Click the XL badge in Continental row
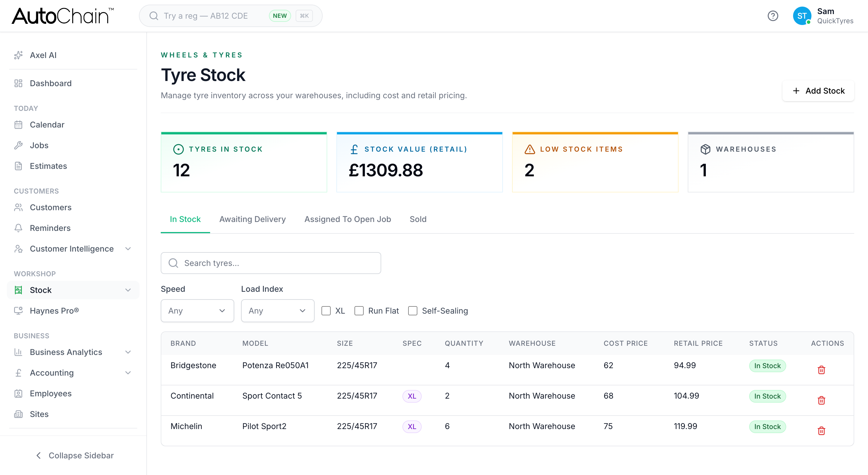 [412, 396]
